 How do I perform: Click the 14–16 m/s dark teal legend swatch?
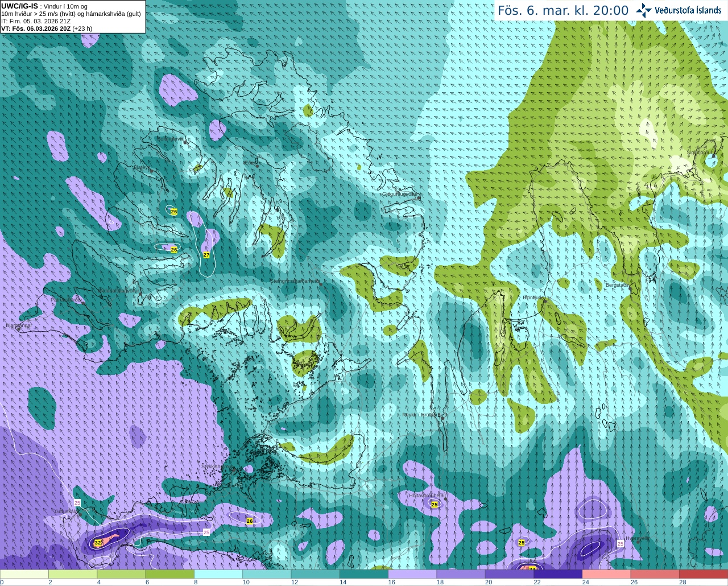pos(364,574)
